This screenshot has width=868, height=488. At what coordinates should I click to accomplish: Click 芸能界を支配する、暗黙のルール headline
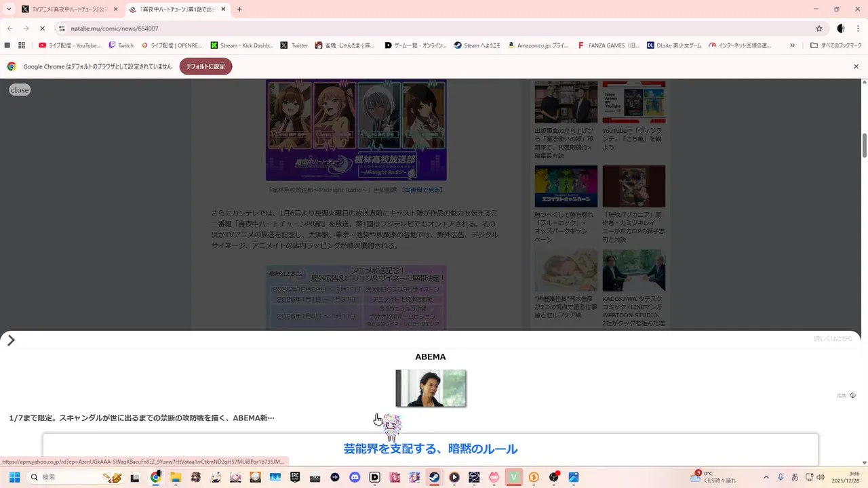pyautogui.click(x=431, y=449)
